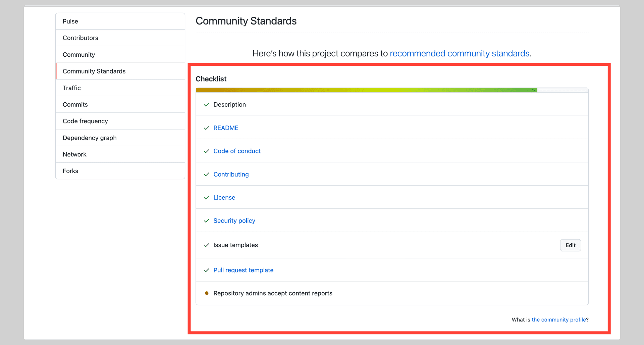
Task: Click the Checklist heading
Action: 211,79
